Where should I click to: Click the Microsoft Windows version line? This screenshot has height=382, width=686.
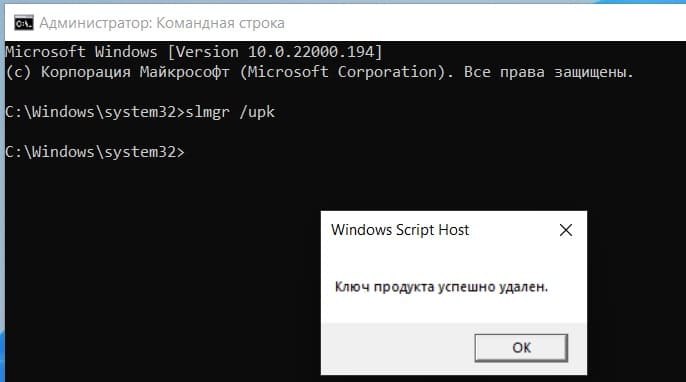(194, 52)
